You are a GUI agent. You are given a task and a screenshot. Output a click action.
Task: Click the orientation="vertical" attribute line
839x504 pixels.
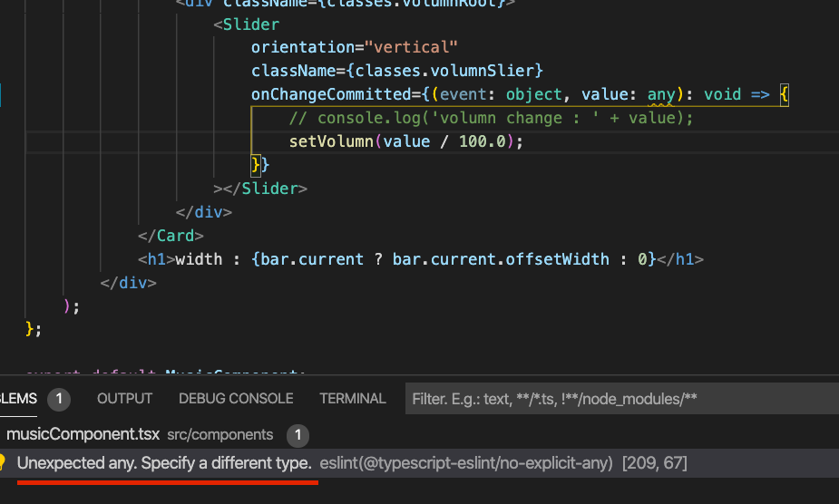(x=355, y=47)
